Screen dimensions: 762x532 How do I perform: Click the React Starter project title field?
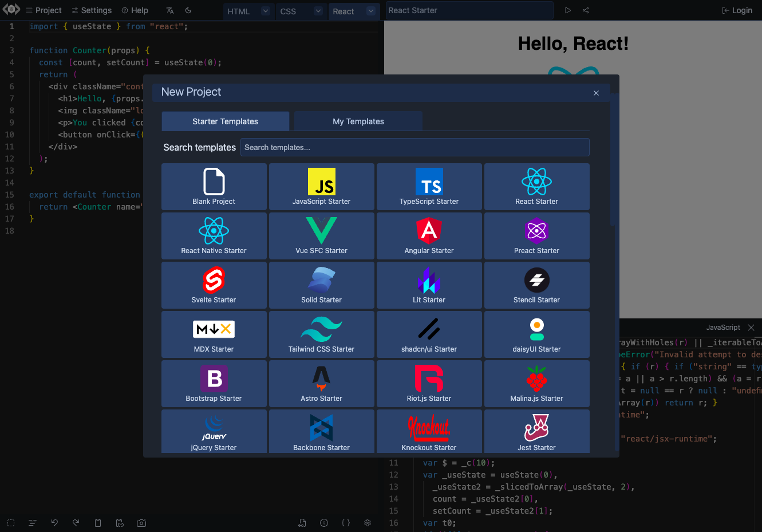click(469, 10)
